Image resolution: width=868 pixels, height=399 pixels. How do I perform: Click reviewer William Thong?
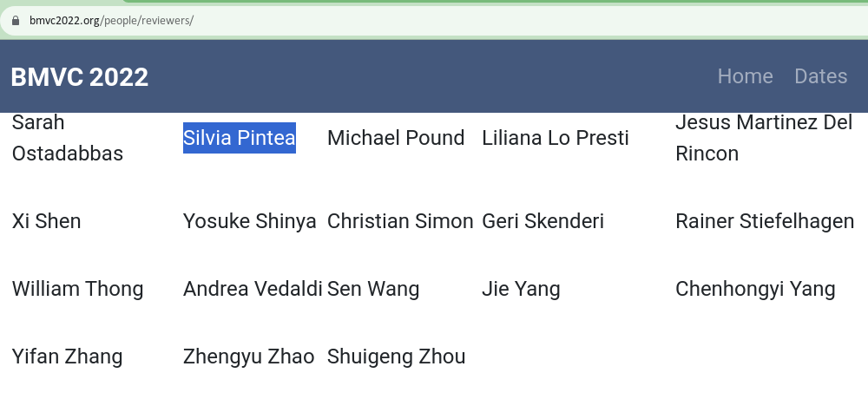point(77,289)
